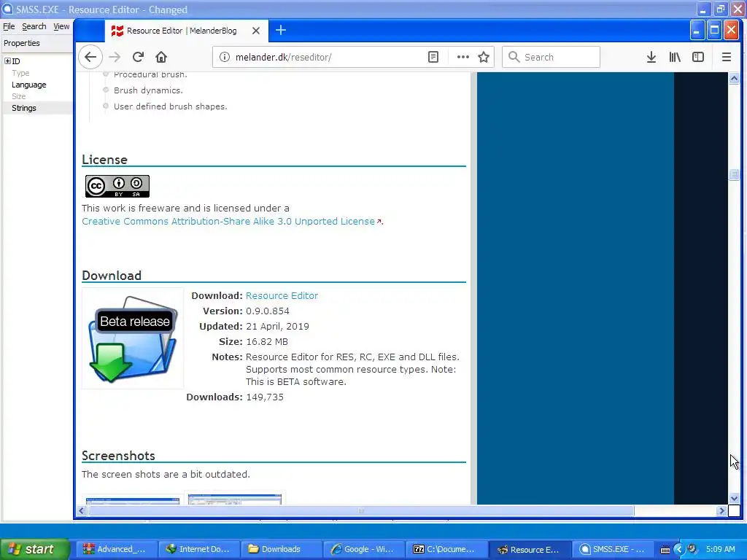747x560 pixels.
Task: Expand hidden system tray icons arrow
Action: coord(679,550)
